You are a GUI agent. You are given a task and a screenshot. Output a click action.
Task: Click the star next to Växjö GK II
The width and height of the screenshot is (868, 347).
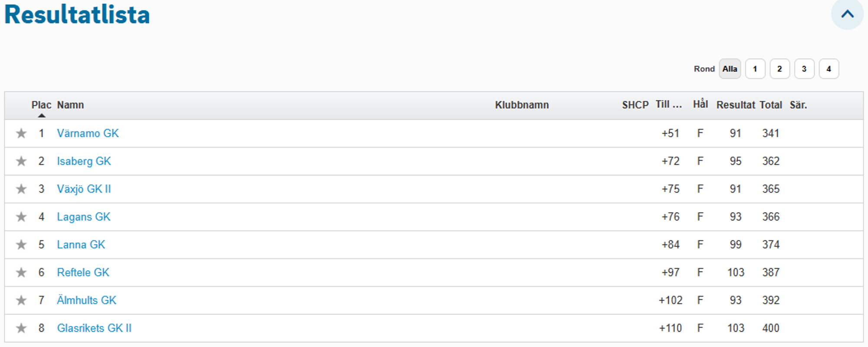point(21,189)
